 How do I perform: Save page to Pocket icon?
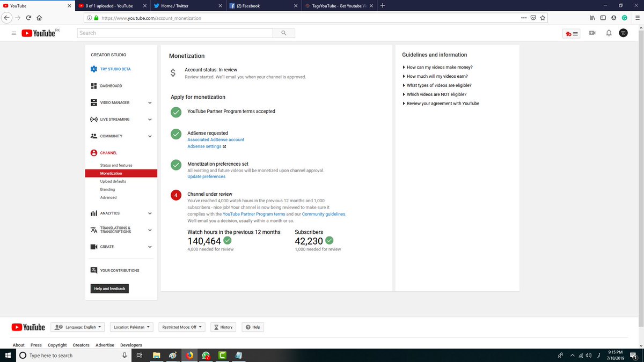click(533, 17)
